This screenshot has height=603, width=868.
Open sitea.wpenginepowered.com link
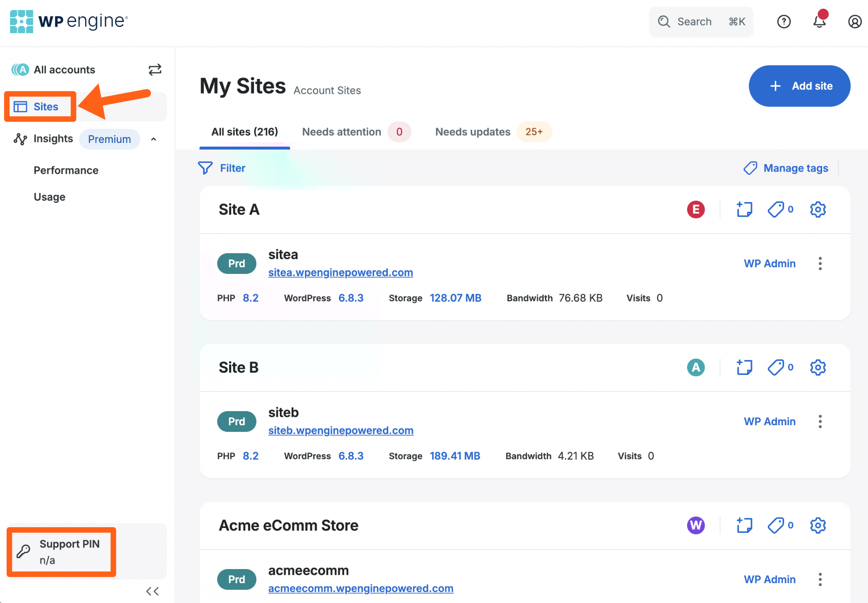[x=340, y=273]
